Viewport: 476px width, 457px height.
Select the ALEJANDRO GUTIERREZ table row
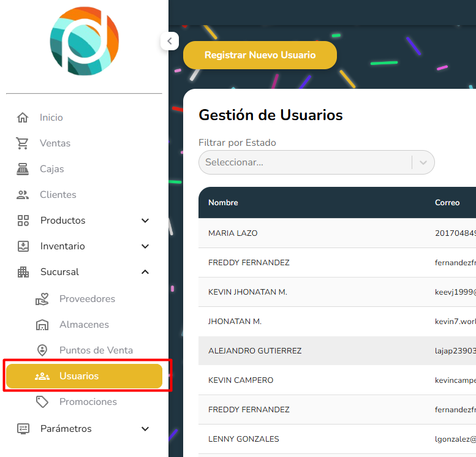click(255, 351)
